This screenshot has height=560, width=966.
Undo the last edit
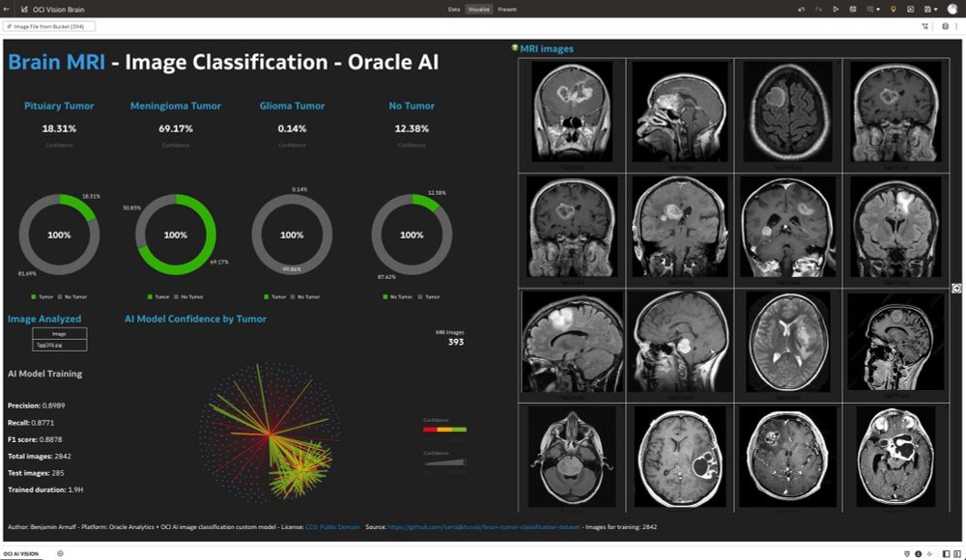801,10
